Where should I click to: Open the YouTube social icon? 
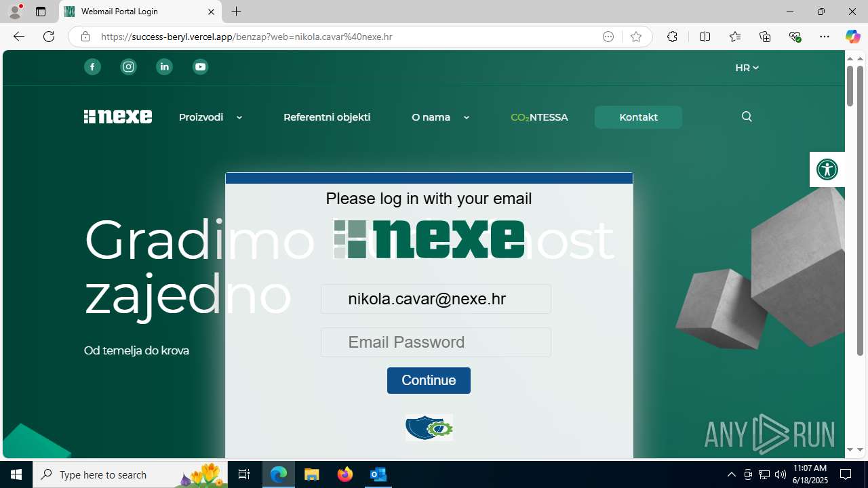[x=200, y=66]
